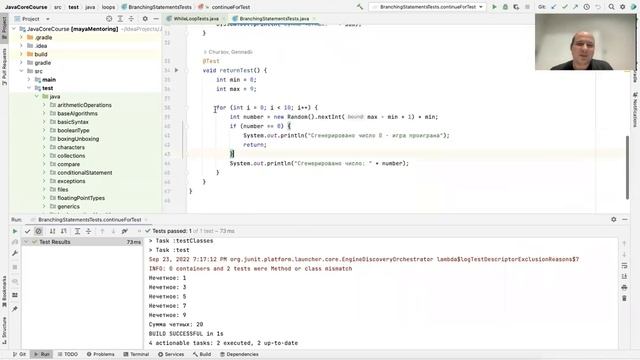Screen dimensions: 640x360
Task: Start debugging with the bug icon
Action: pos(505,7)
